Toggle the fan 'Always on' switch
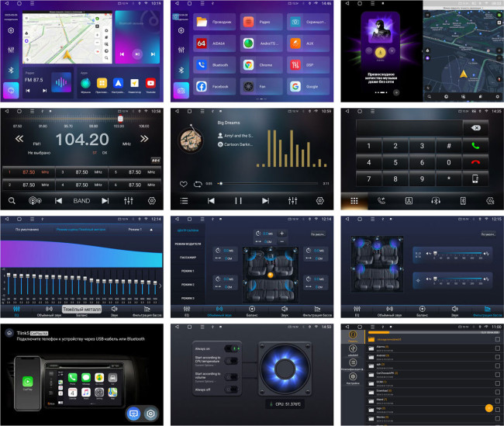This screenshot has height=426, width=504. pos(230,349)
